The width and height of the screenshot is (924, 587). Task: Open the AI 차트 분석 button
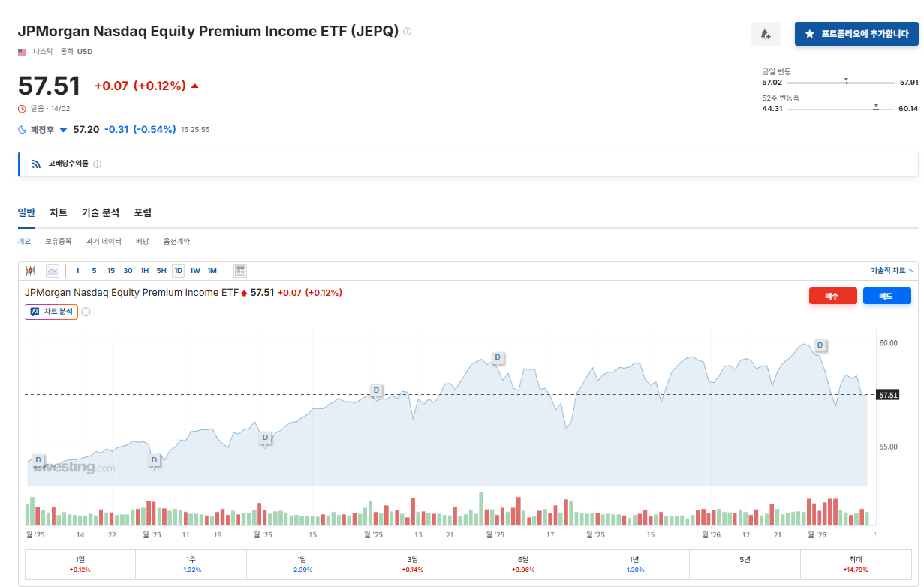tap(51, 312)
